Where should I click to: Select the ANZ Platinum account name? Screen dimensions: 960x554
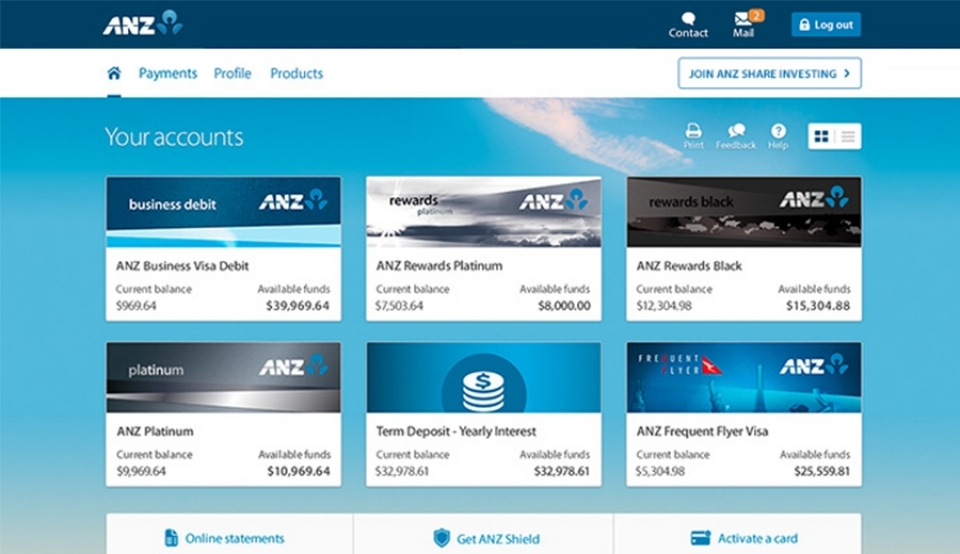155,432
